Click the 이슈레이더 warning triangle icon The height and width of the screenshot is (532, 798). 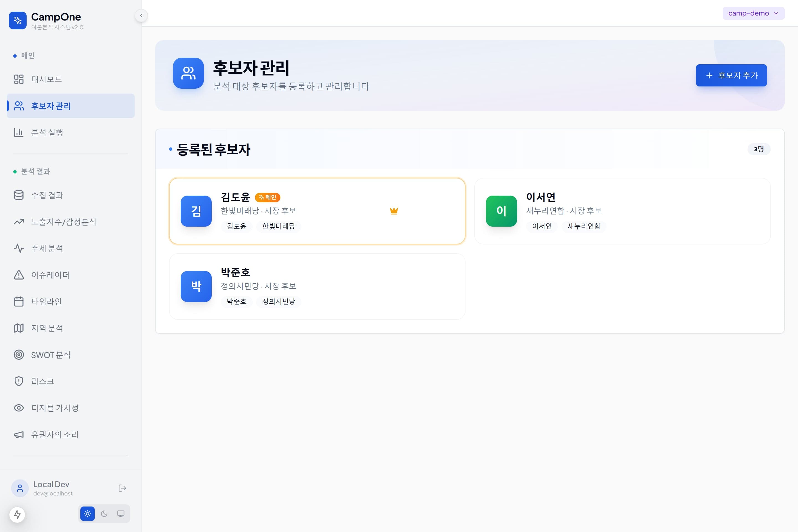pos(19,275)
